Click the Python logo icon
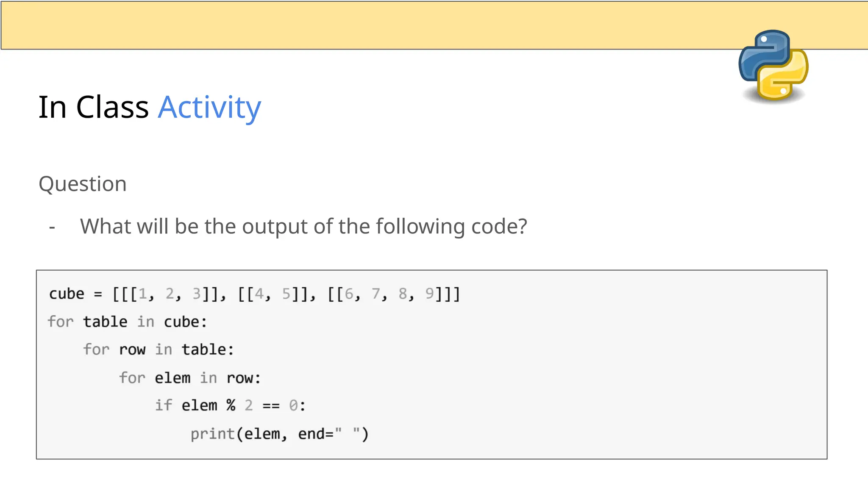Screen dimensions: 868x488 (773, 66)
